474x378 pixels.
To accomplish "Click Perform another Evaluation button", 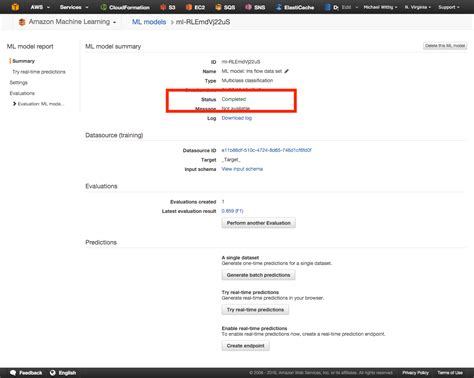I will click(259, 223).
